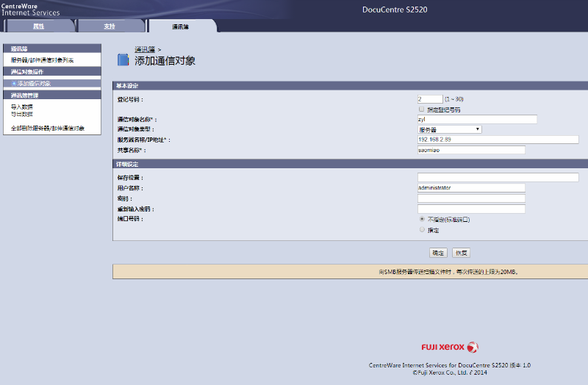Open 导入数据 link

point(22,107)
